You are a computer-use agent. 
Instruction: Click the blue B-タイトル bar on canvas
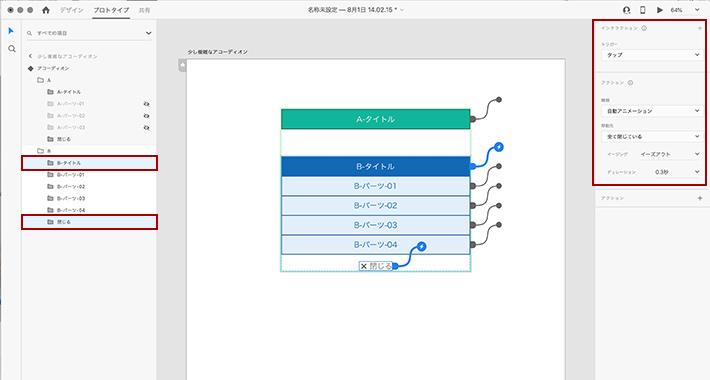375,166
